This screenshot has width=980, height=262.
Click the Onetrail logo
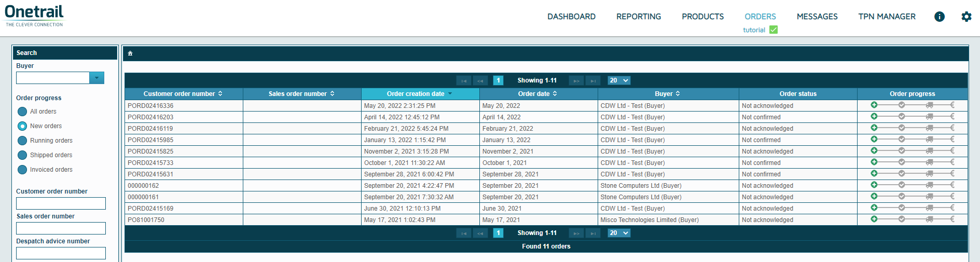tap(34, 16)
